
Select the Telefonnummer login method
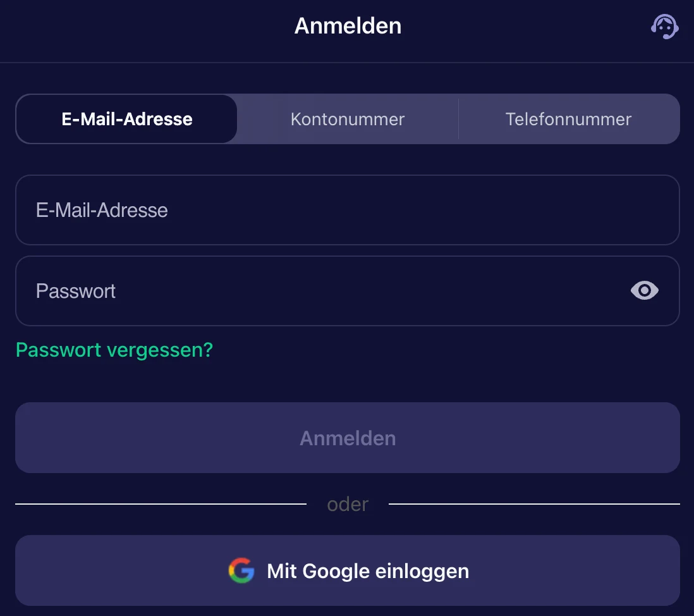tap(568, 119)
